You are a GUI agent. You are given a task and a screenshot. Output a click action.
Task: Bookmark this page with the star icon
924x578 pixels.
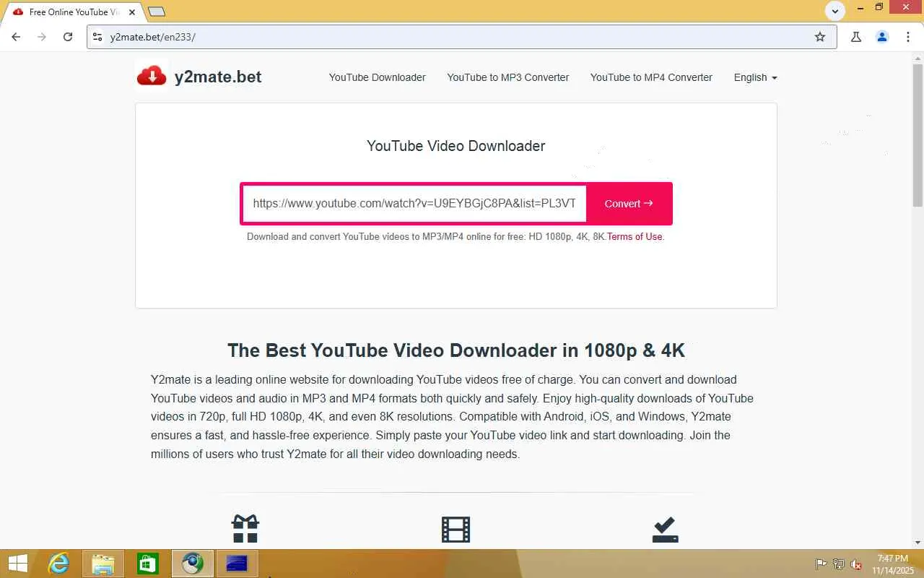[820, 37]
